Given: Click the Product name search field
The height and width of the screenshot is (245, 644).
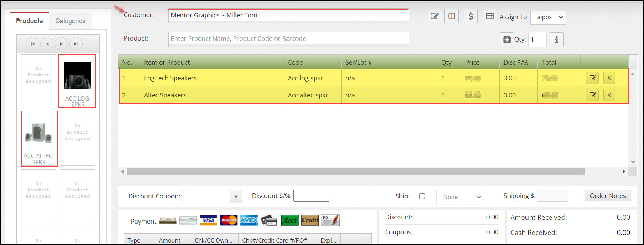Looking at the screenshot, I should 288,39.
